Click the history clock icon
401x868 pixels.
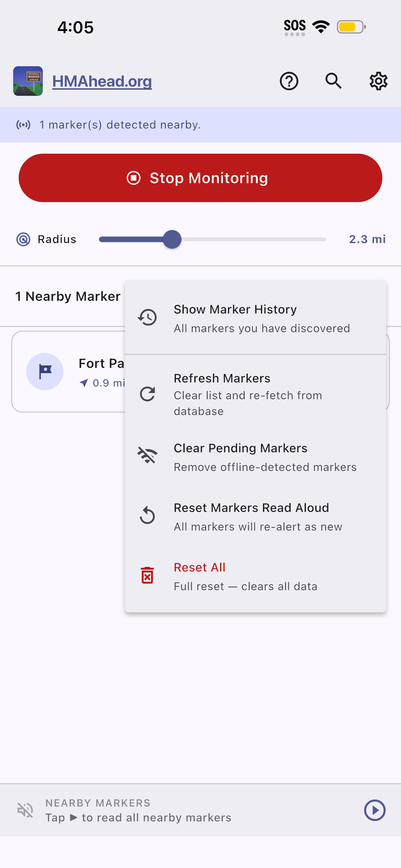(x=147, y=317)
